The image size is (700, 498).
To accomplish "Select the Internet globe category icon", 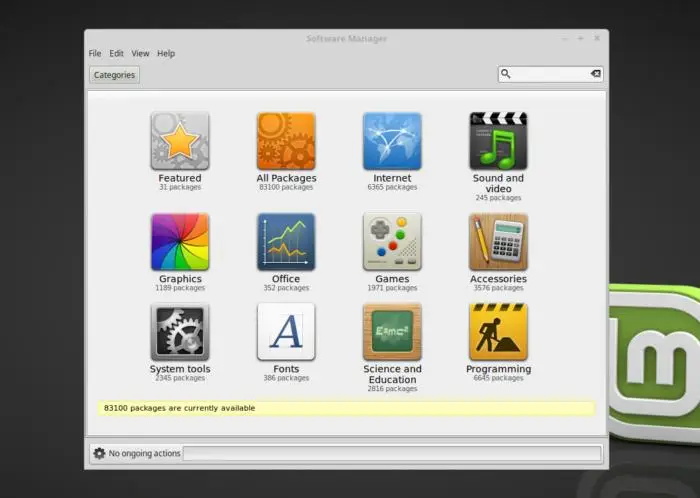I will point(392,141).
